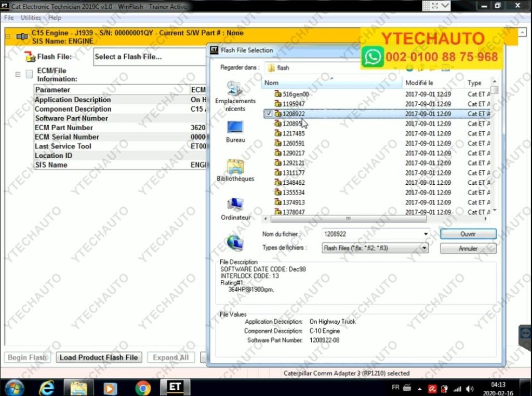Show hidden system tray icons

(420, 389)
